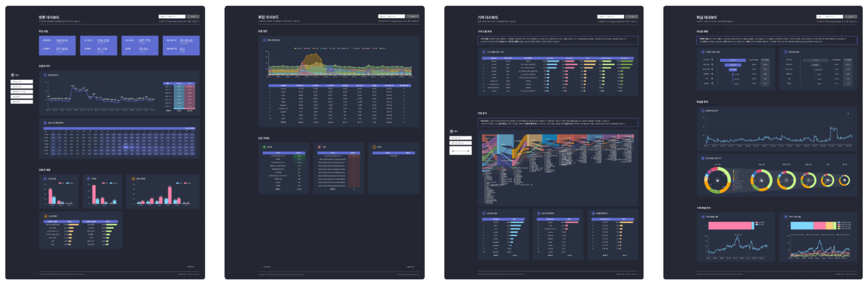
Task: Click orange icon on third keyword panel
Action: (x=374, y=147)
